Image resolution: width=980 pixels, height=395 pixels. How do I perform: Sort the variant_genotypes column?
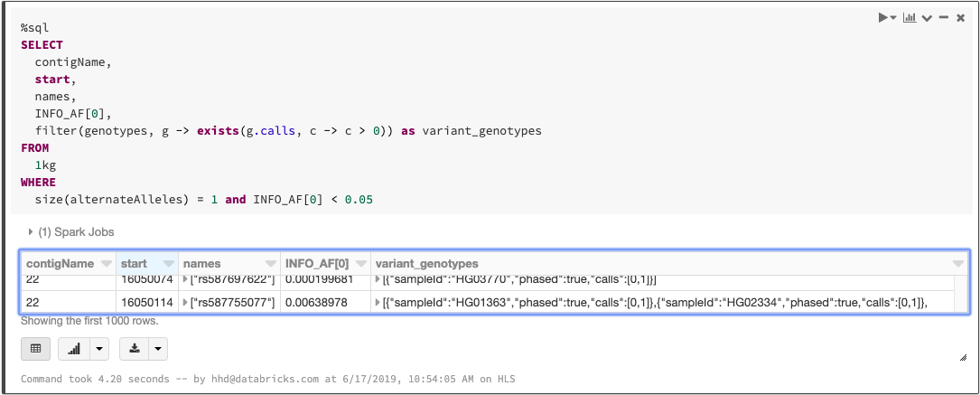point(957,264)
